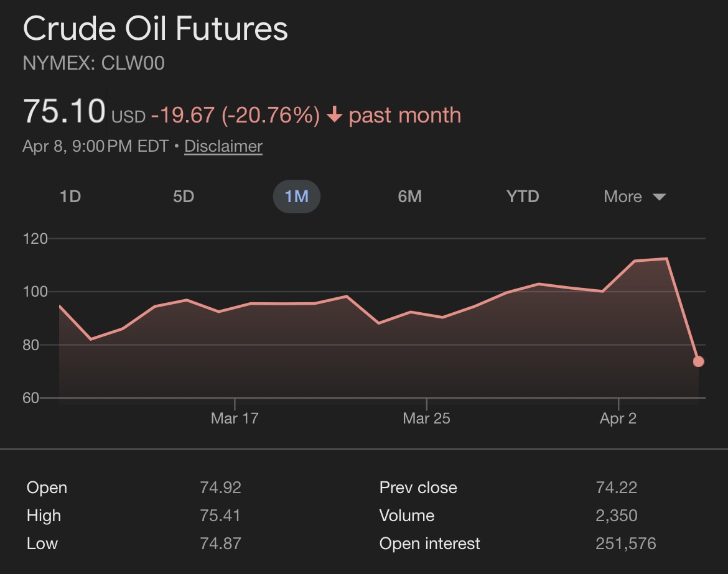Switch to the 5D time range
This screenshot has width=728, height=574.
(x=184, y=197)
